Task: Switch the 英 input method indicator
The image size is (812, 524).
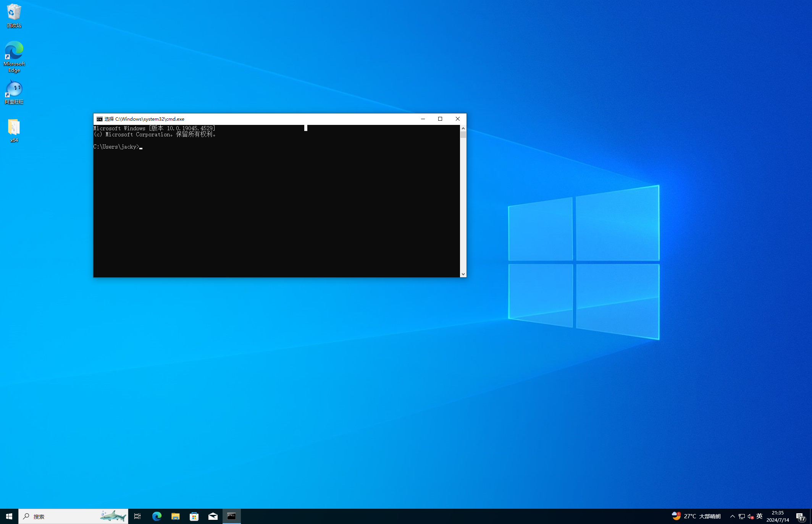Action: (759, 516)
